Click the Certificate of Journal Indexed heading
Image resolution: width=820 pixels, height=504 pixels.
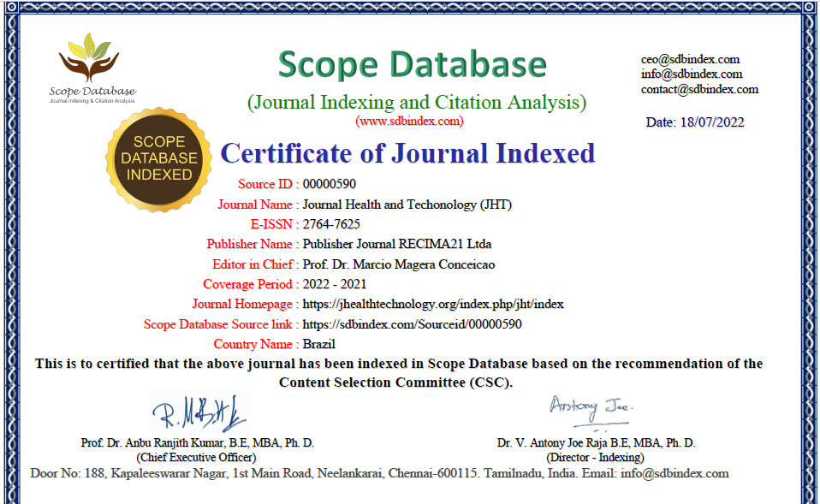408,153
